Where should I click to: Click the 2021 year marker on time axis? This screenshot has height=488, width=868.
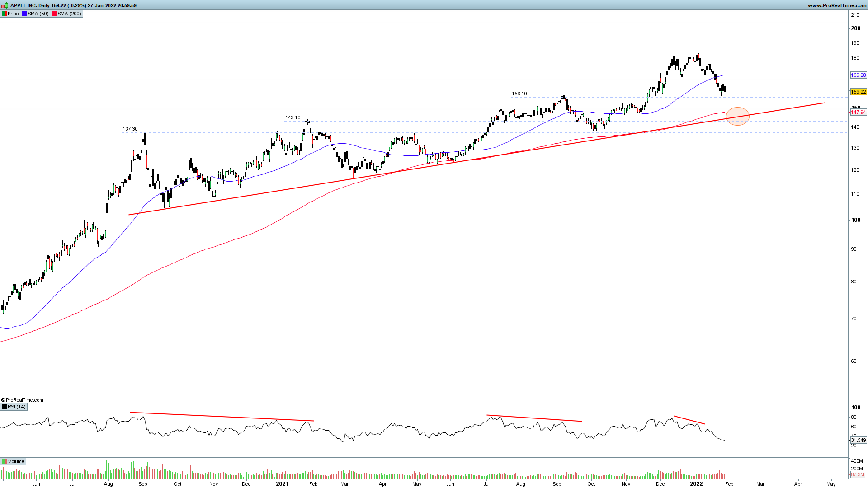282,483
